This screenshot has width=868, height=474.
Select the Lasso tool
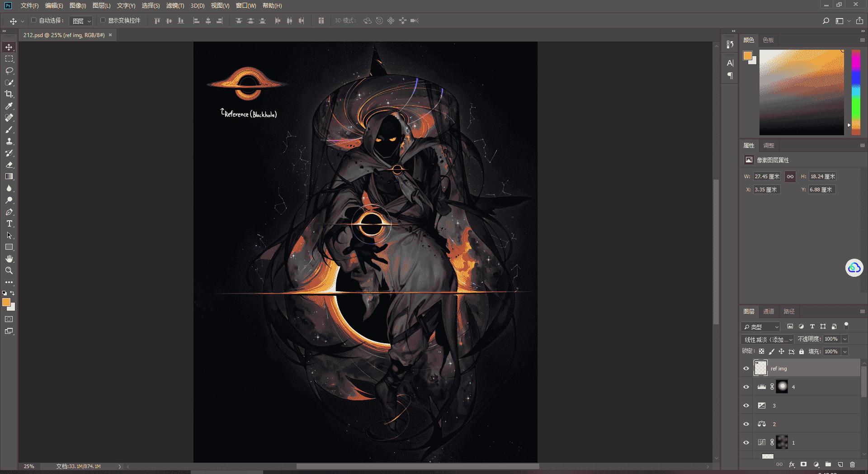[9, 71]
